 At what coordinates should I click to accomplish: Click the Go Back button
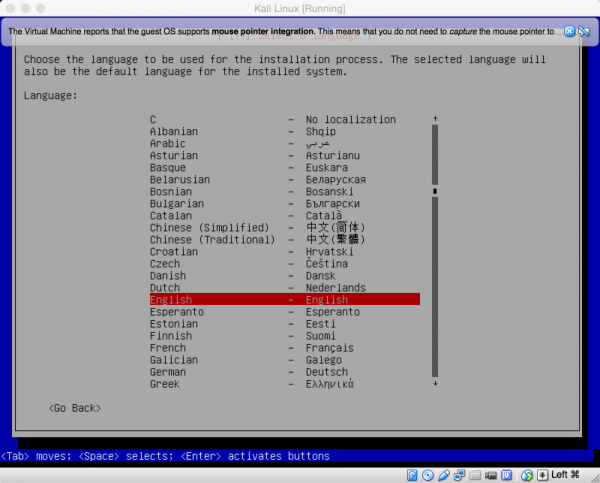coord(75,408)
